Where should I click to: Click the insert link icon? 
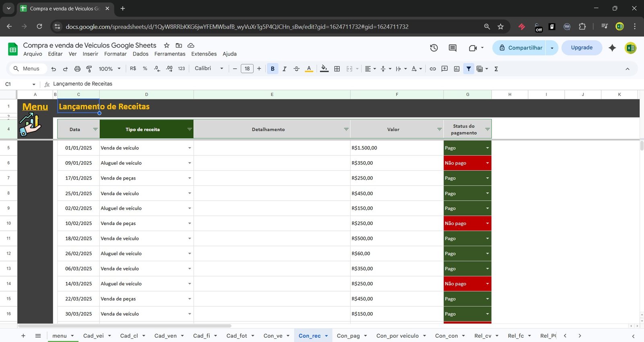(433, 69)
